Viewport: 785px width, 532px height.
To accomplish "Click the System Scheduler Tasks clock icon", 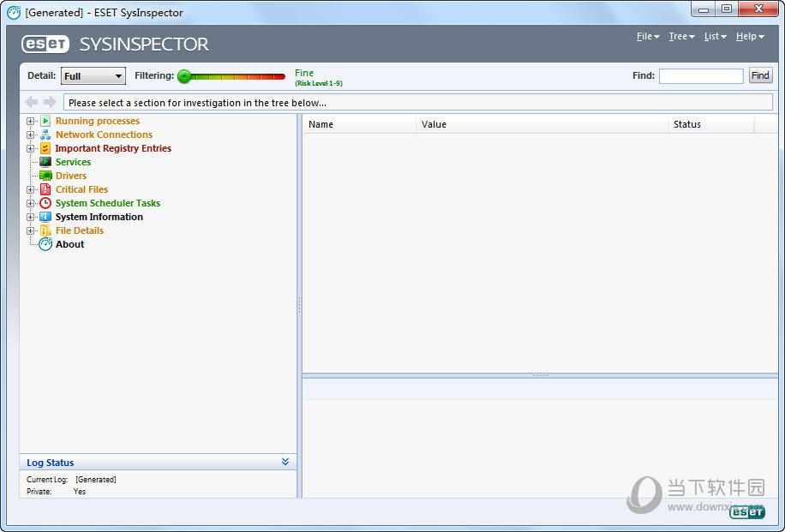I will [x=45, y=203].
